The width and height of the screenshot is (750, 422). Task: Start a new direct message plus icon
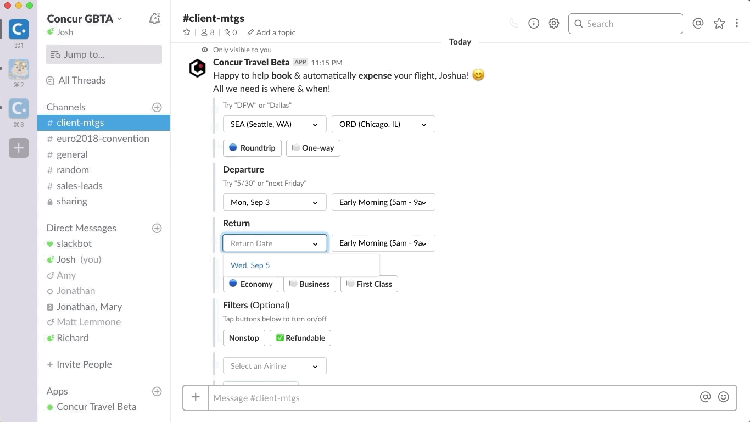click(x=156, y=228)
